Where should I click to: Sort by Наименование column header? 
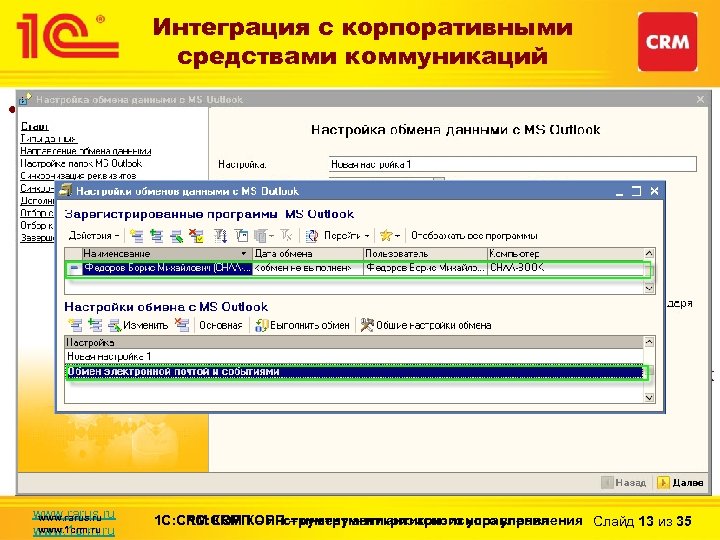[167, 253]
